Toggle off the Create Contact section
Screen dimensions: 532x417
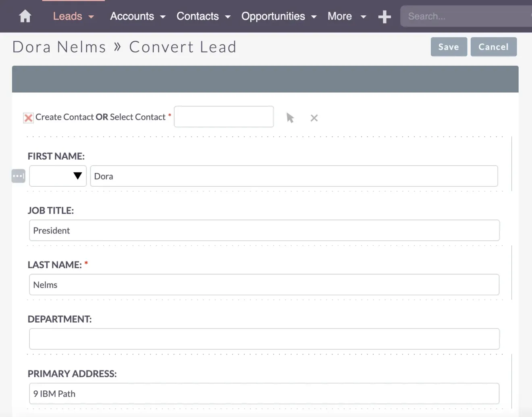click(28, 117)
